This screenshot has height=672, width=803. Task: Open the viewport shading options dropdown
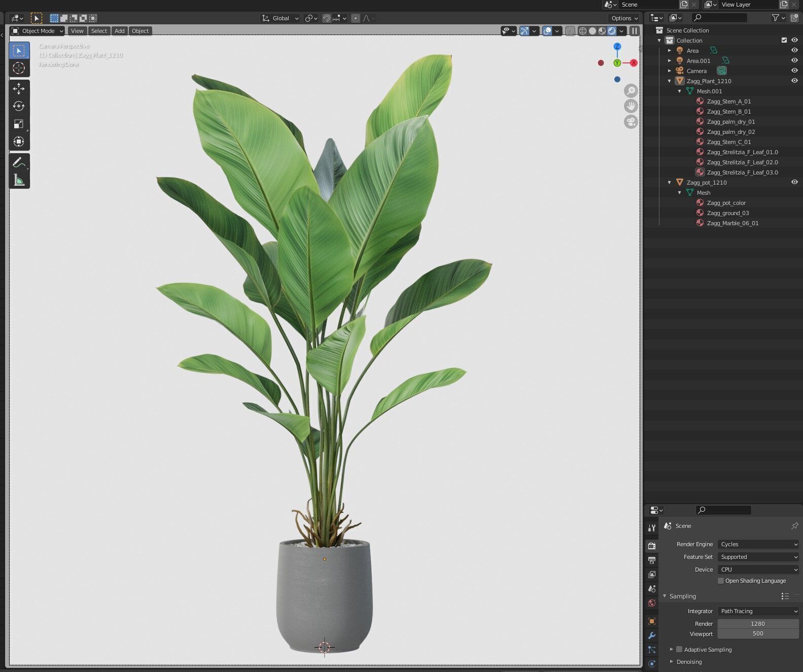coord(621,31)
